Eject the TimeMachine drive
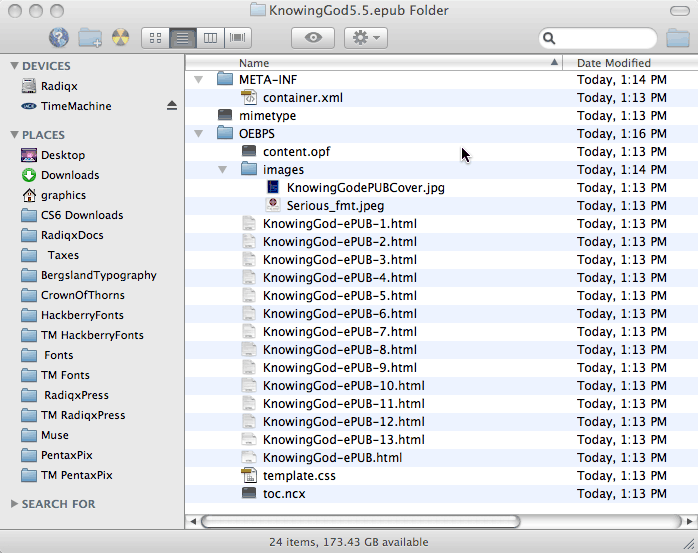This screenshot has width=698, height=553. [172, 106]
